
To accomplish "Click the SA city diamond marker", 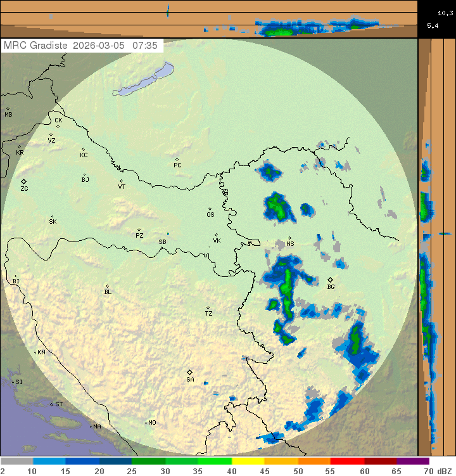I will 189,372.
